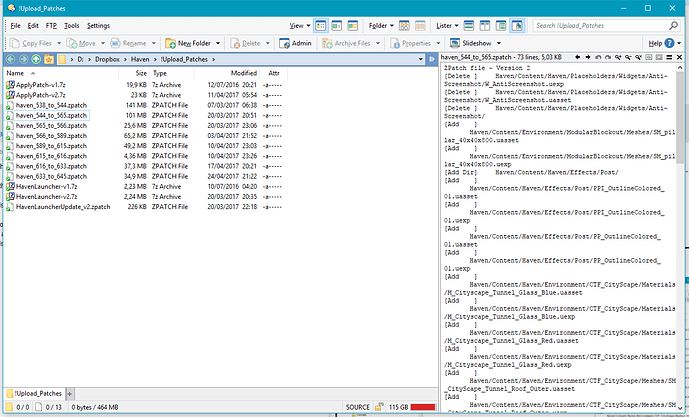
Task: Expand the Lister dropdown
Action: [x=449, y=24]
